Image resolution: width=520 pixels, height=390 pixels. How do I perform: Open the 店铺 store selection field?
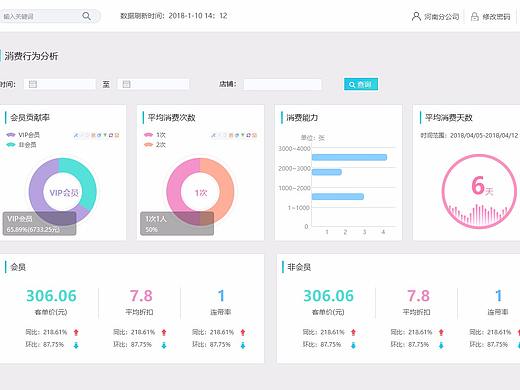[x=283, y=84]
